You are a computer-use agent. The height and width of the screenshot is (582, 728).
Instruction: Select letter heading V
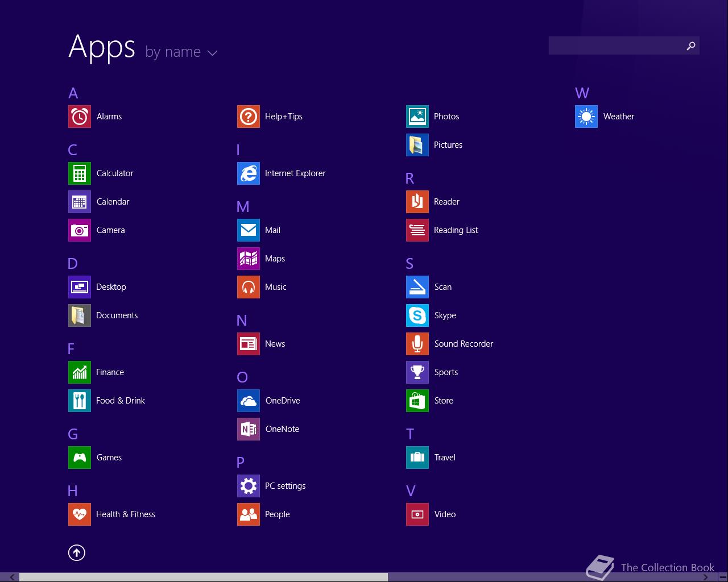click(x=411, y=491)
